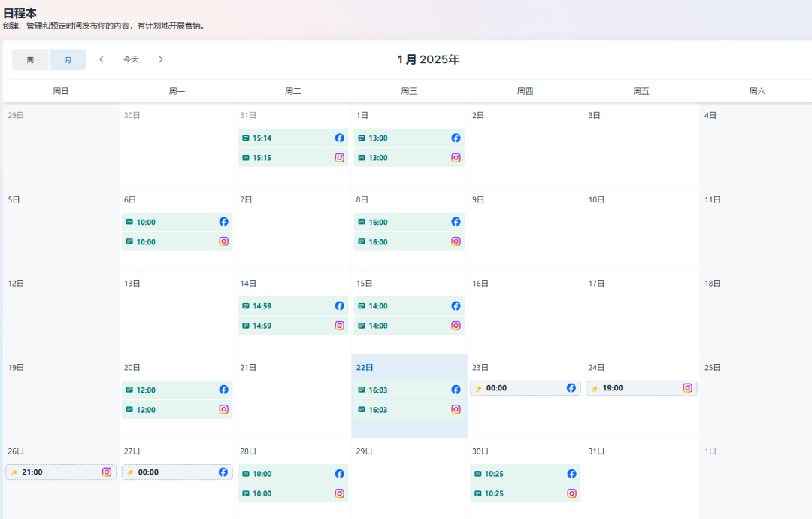Select the Facebook icon on the 10:00 post on 6日
Viewport: 812px width, 519px height.
pyautogui.click(x=223, y=222)
